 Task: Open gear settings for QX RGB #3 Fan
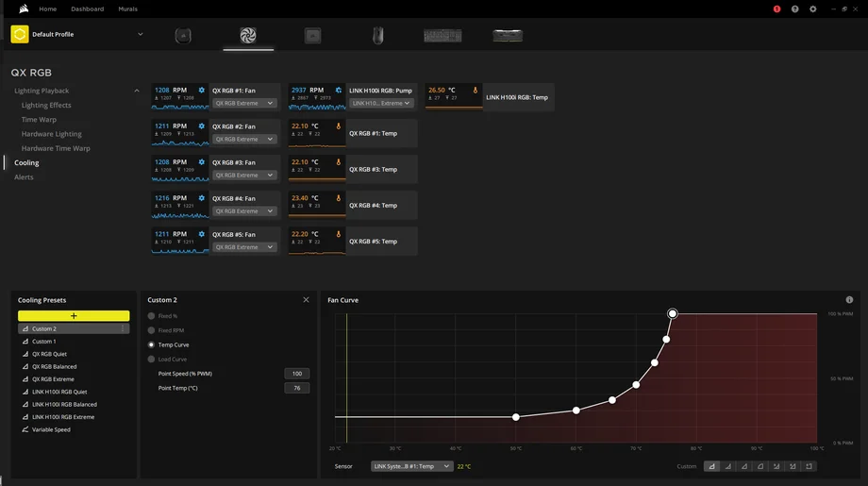click(202, 162)
